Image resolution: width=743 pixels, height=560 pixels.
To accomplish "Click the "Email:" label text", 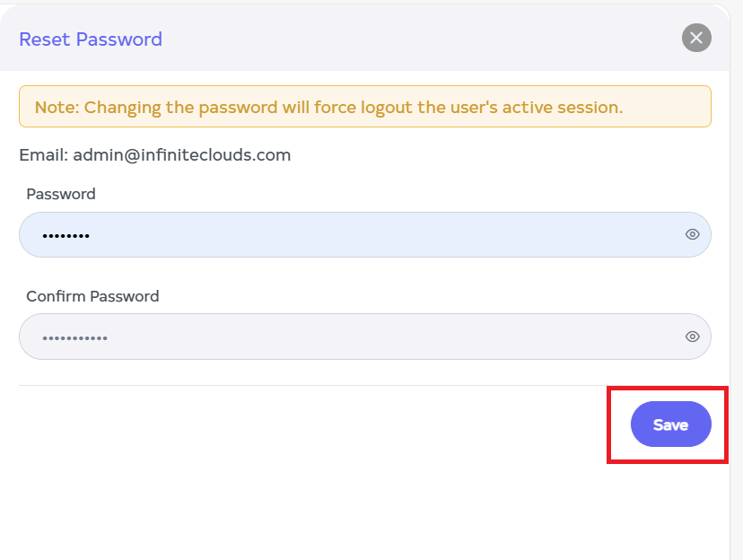I will coord(43,154).
